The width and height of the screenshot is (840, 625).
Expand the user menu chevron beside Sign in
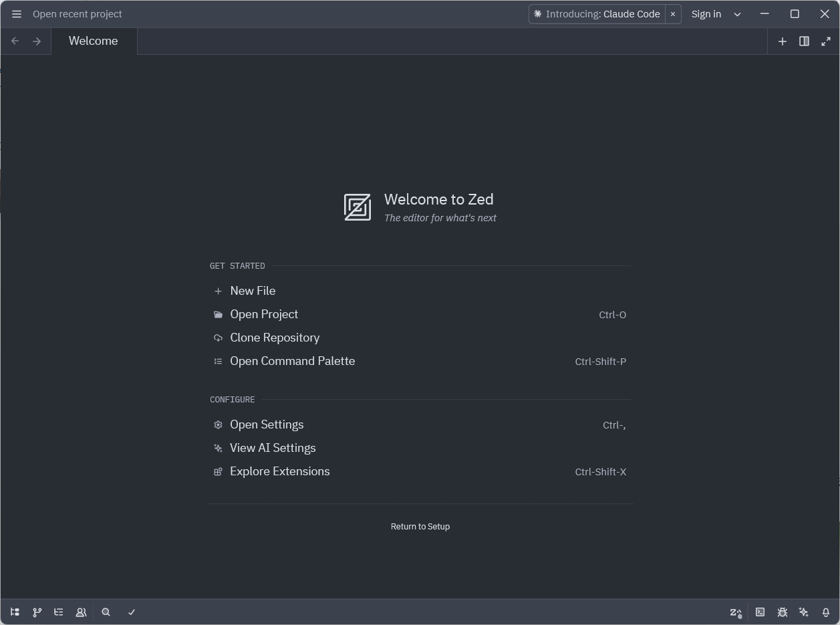click(x=737, y=14)
